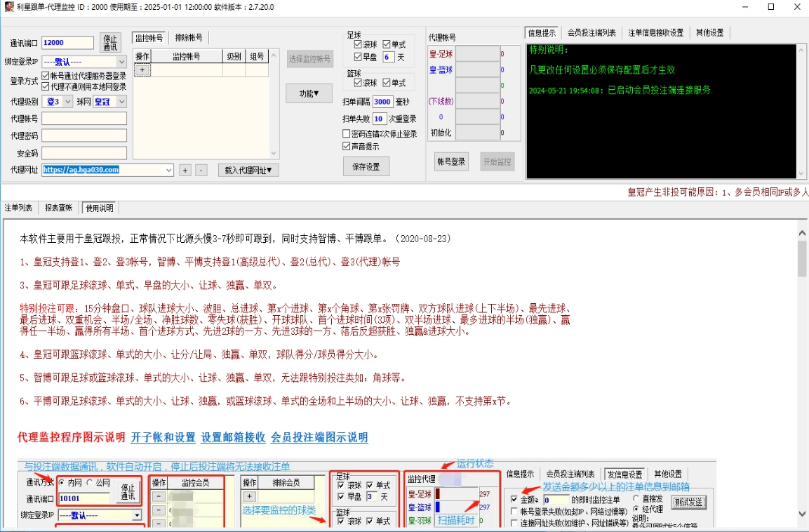
Task: Click the + button beside the 代理网址 field
Action: [x=185, y=170]
